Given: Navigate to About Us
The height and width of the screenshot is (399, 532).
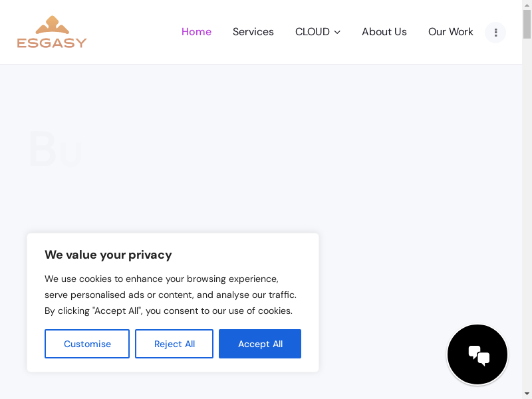Looking at the screenshot, I should pyautogui.click(x=384, y=32).
